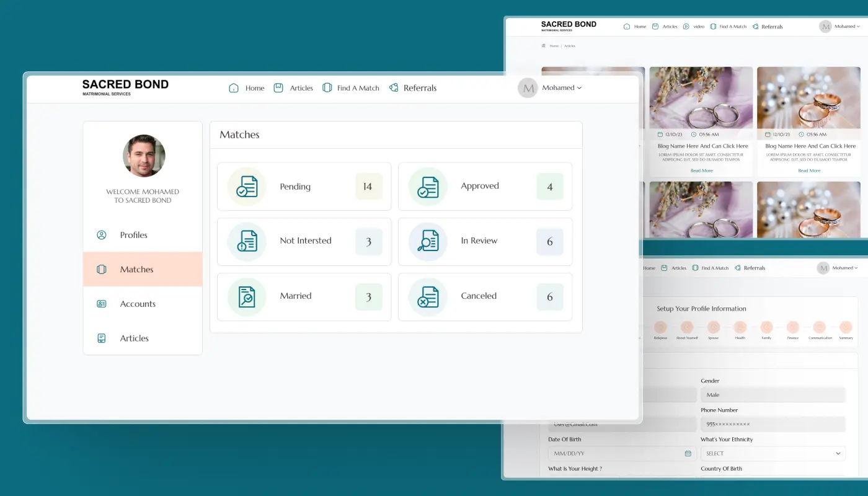868x496 pixels.
Task: Click the M avatar in the Matches window header
Action: pos(528,88)
